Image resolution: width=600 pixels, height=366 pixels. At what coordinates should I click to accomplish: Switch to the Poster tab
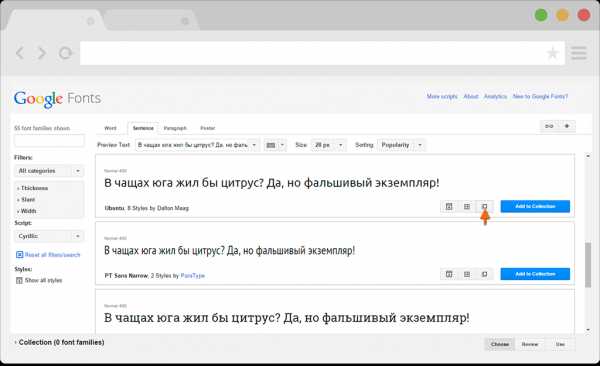(208, 128)
